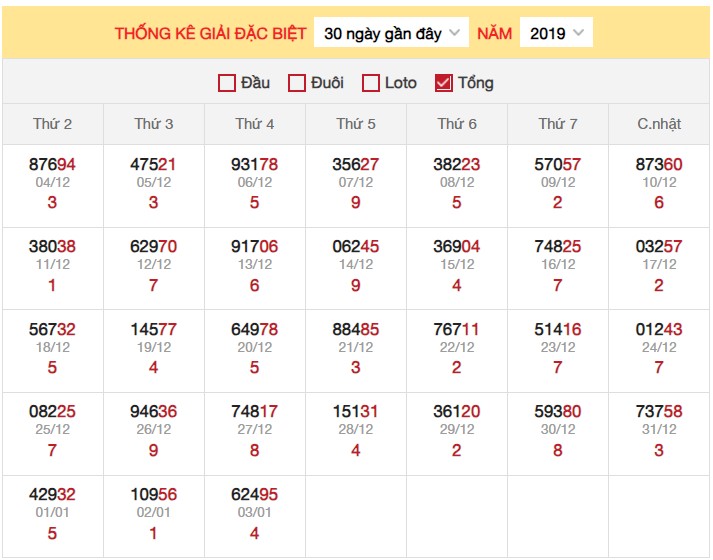Open the '30 ngày gần đây' dropdown

coord(391,33)
